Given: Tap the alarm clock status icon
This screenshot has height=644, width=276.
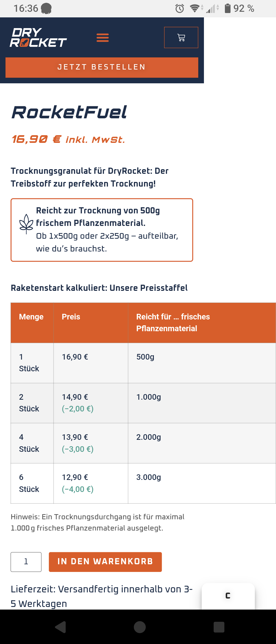Looking at the screenshot, I should [180, 8].
